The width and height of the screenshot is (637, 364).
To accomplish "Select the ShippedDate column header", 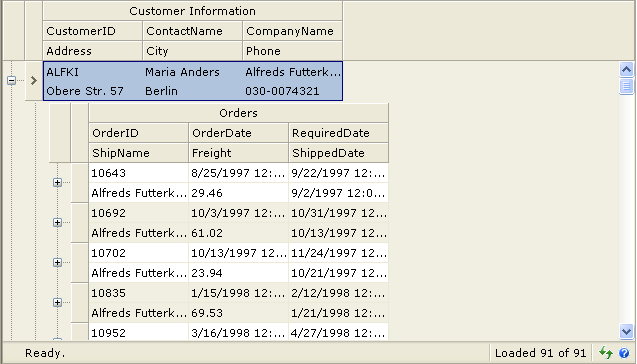I will click(338, 153).
